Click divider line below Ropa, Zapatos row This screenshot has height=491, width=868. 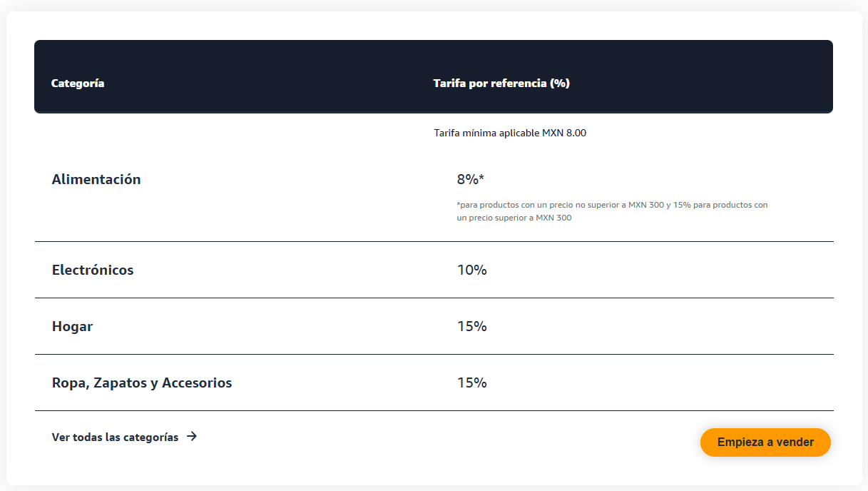pos(434,410)
